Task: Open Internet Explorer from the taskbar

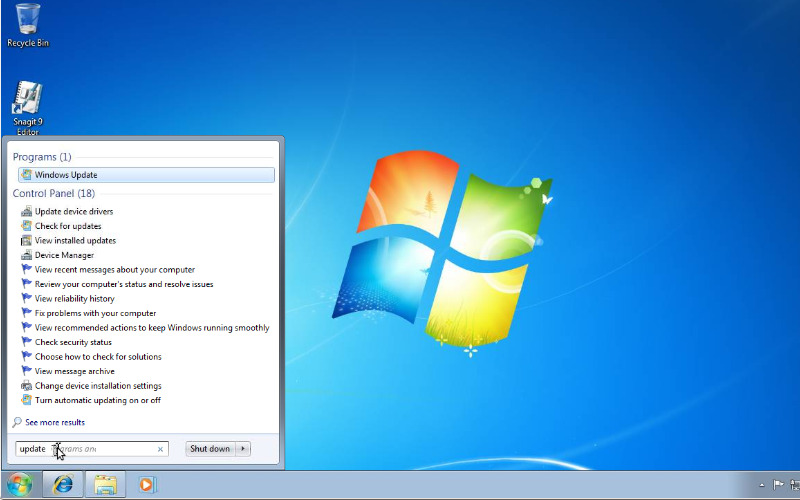Action: pyautogui.click(x=63, y=485)
